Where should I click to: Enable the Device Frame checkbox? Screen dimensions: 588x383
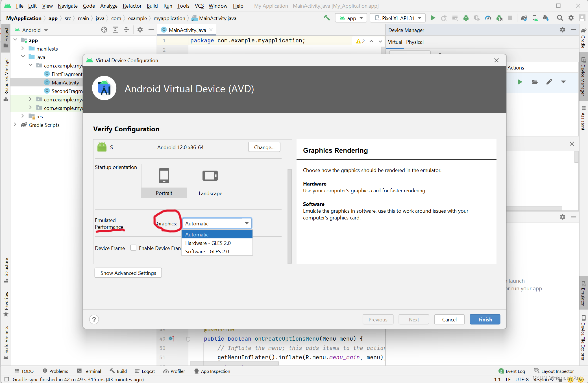click(x=133, y=248)
